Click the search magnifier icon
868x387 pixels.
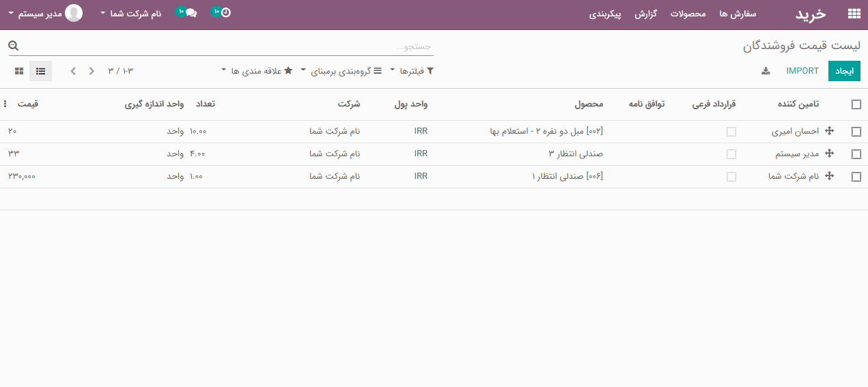(x=13, y=46)
